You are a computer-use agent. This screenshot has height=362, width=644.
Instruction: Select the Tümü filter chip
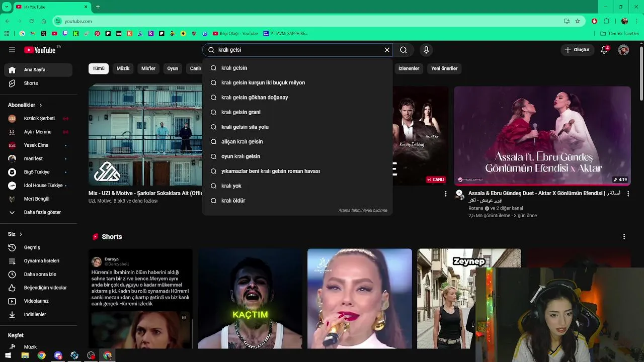pyautogui.click(x=99, y=68)
